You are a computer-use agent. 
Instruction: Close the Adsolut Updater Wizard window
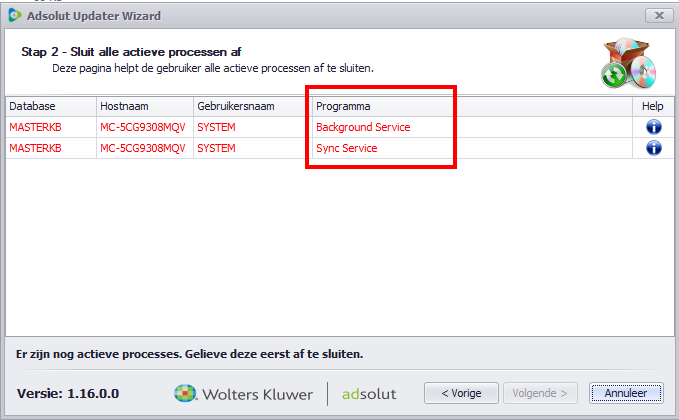pos(658,16)
